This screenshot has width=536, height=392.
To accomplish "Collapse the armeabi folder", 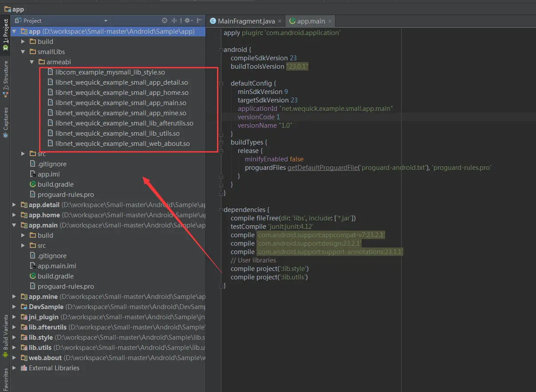I will (x=32, y=62).
